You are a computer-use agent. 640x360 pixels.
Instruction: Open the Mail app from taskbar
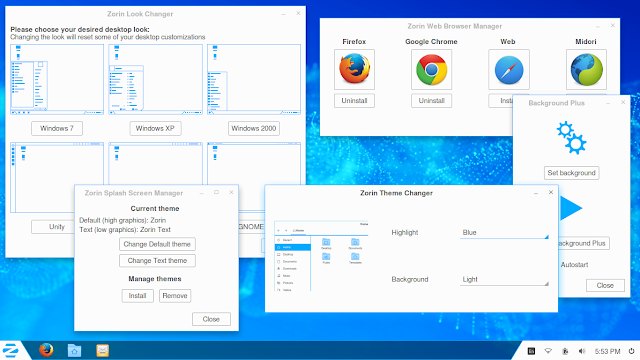click(102, 350)
